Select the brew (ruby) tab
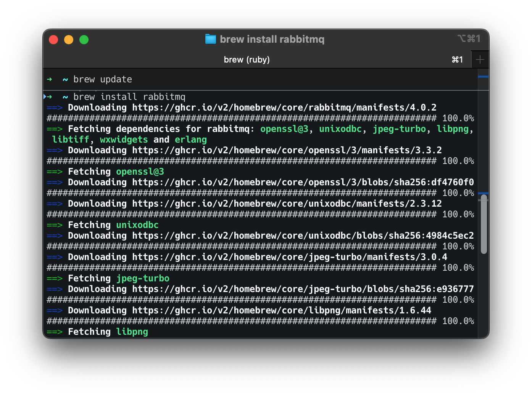The image size is (532, 395). [247, 59]
